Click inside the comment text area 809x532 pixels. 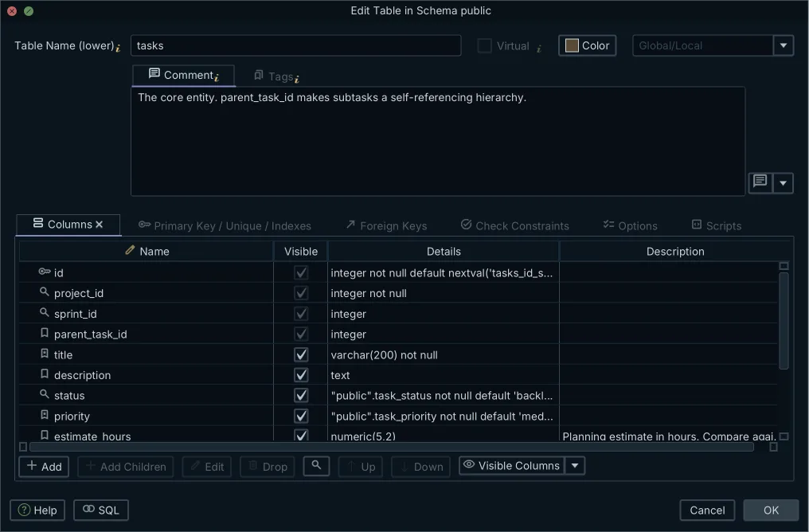click(x=438, y=142)
